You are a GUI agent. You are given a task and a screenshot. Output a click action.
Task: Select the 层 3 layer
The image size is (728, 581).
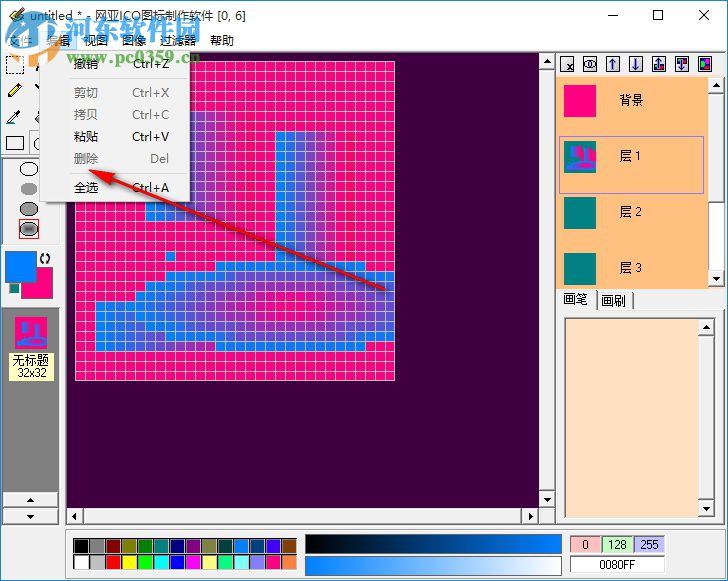click(x=632, y=268)
